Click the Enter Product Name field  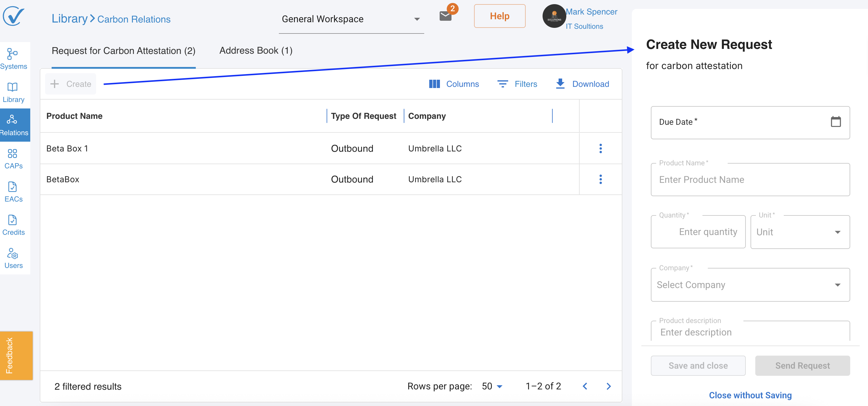750,180
